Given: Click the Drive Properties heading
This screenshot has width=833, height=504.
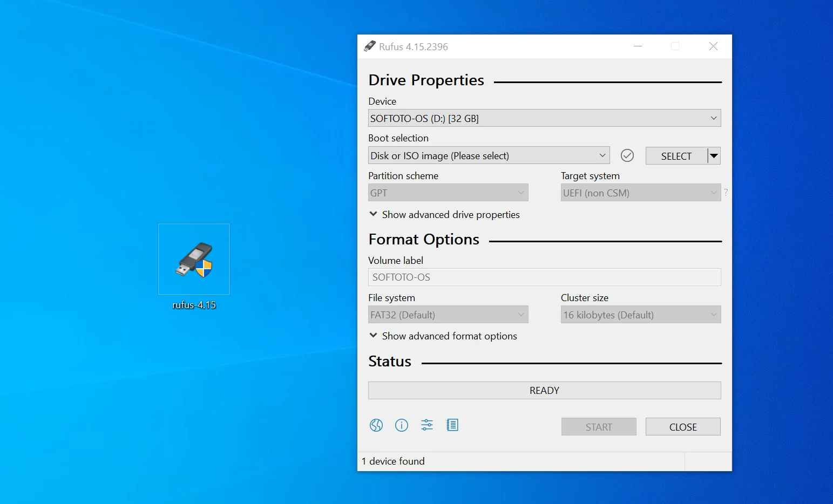Looking at the screenshot, I should pyautogui.click(x=426, y=80).
